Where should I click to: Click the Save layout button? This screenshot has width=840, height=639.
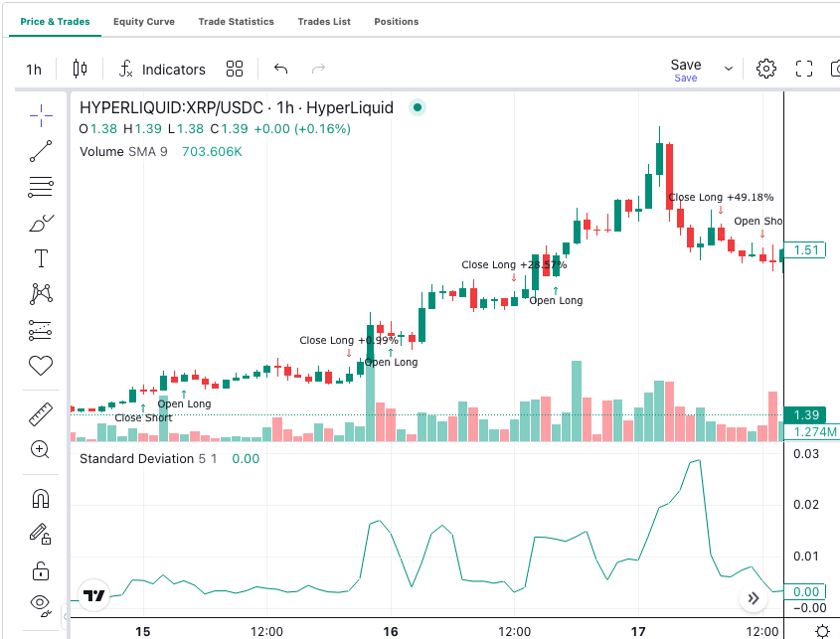click(x=686, y=71)
